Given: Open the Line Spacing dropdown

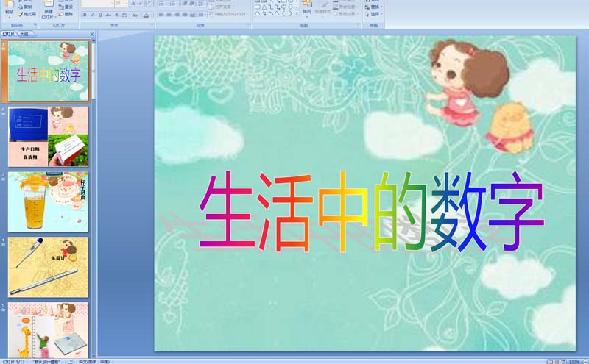Looking at the screenshot, I should [202, 4].
